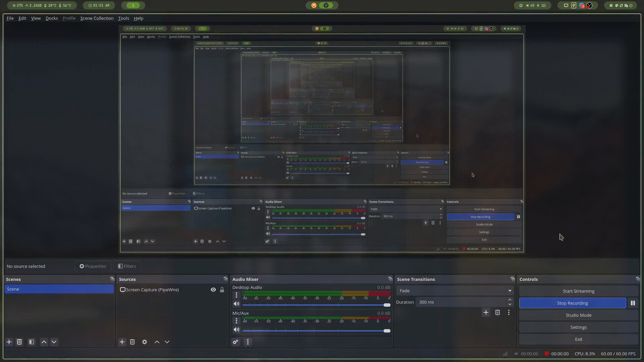Open Mic/Aux three-dot options menu

(236, 321)
